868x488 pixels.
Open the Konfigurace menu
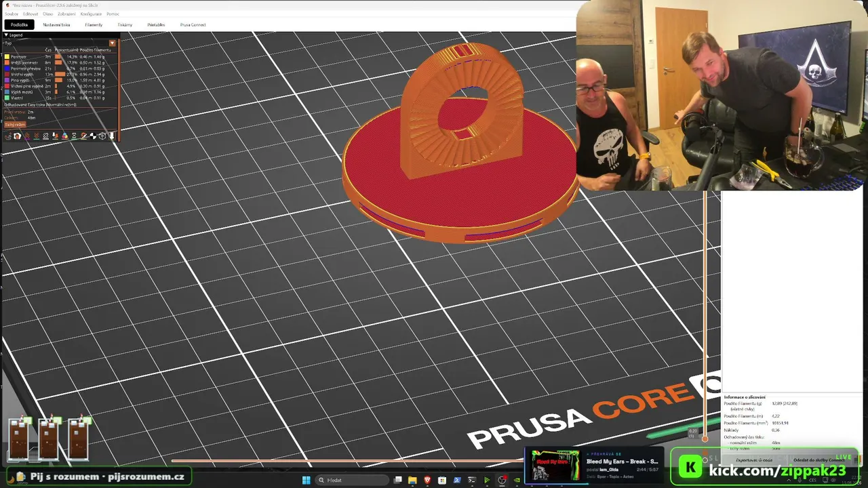(91, 14)
